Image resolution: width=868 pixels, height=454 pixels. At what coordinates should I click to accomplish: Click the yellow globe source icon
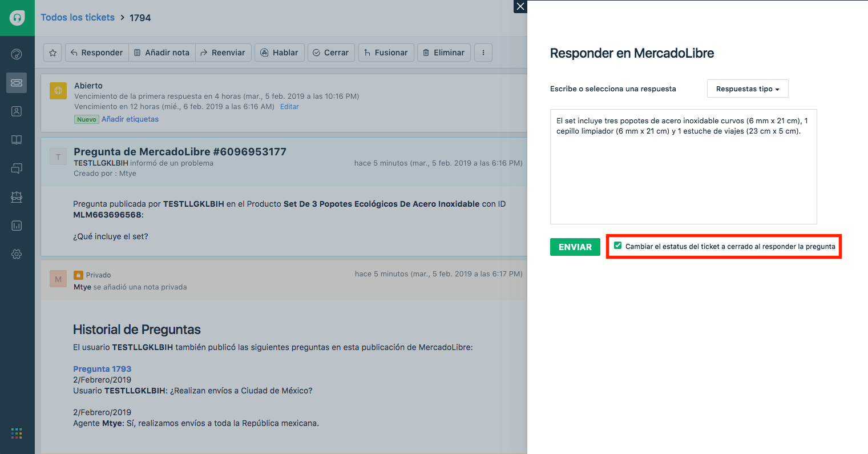58,90
